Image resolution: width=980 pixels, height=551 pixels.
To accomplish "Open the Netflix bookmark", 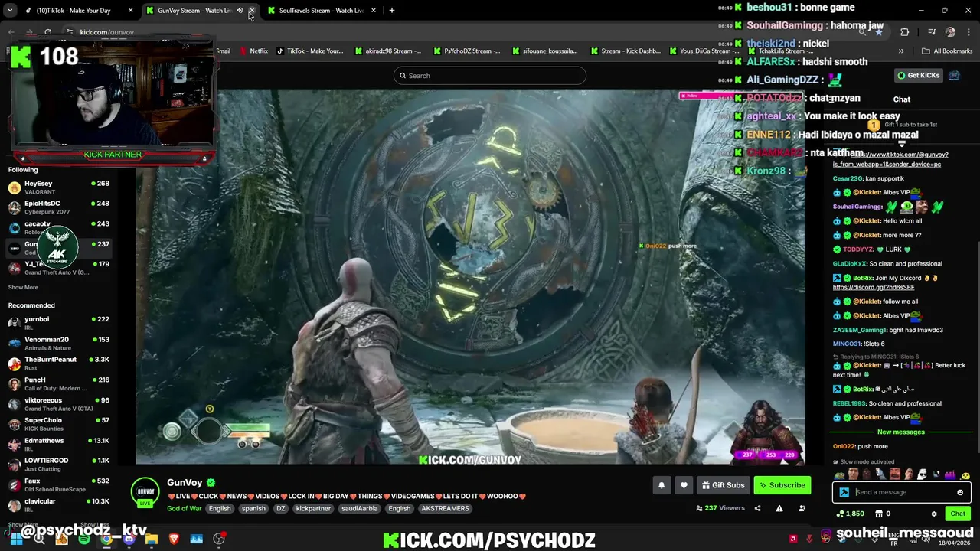I will point(253,51).
